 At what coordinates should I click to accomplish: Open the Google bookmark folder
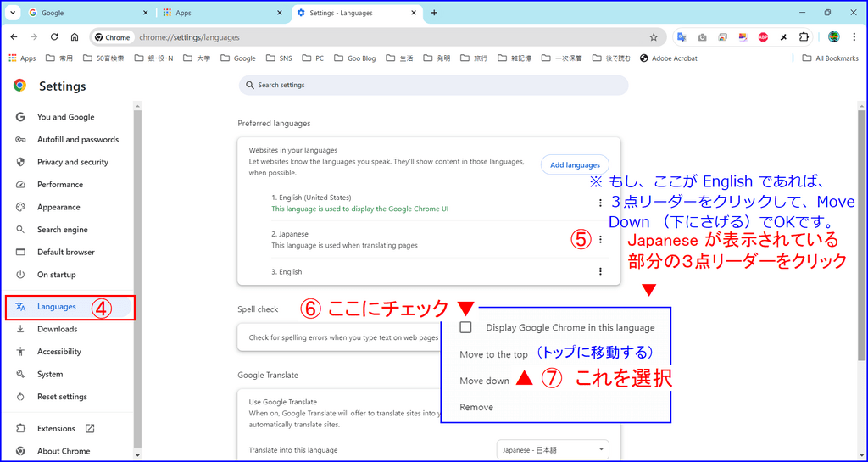pyautogui.click(x=237, y=58)
